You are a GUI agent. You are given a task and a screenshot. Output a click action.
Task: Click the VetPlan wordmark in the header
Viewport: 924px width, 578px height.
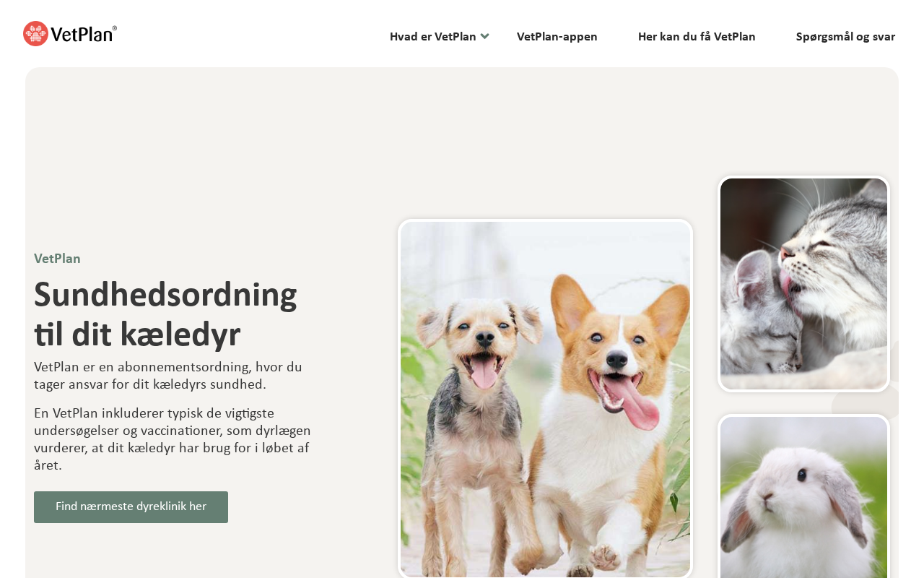coord(82,34)
